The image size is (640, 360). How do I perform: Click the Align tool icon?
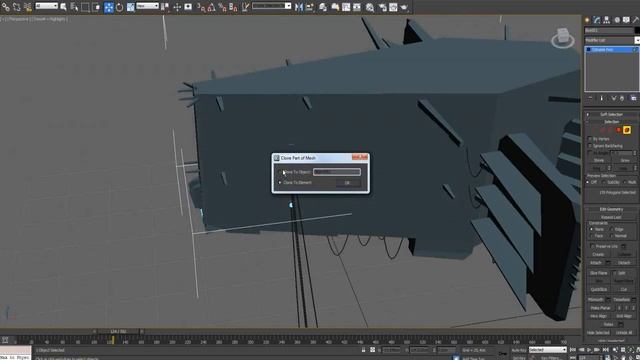point(310,7)
